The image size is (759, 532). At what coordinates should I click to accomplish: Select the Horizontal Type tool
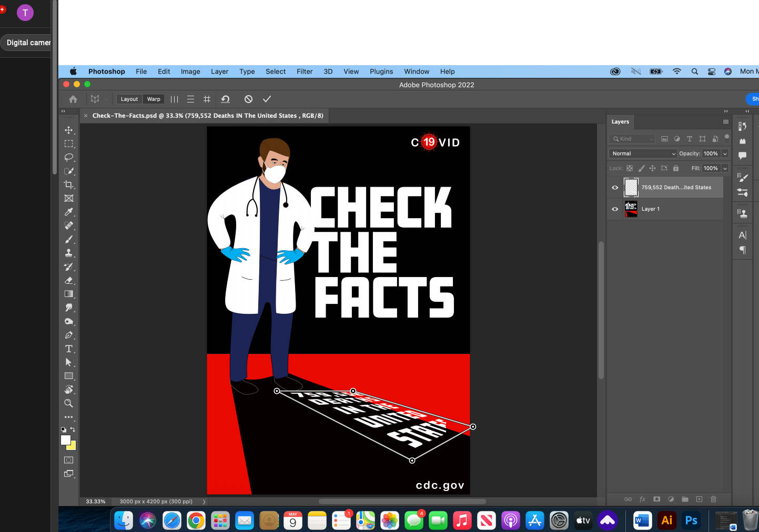(68, 349)
